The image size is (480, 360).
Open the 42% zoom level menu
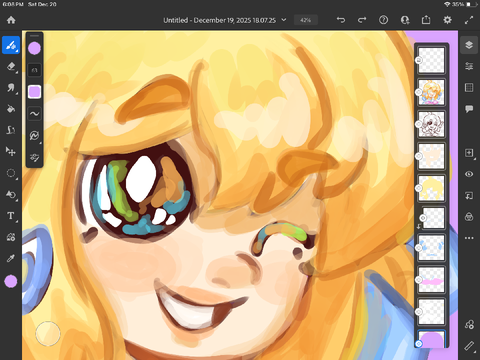[305, 20]
